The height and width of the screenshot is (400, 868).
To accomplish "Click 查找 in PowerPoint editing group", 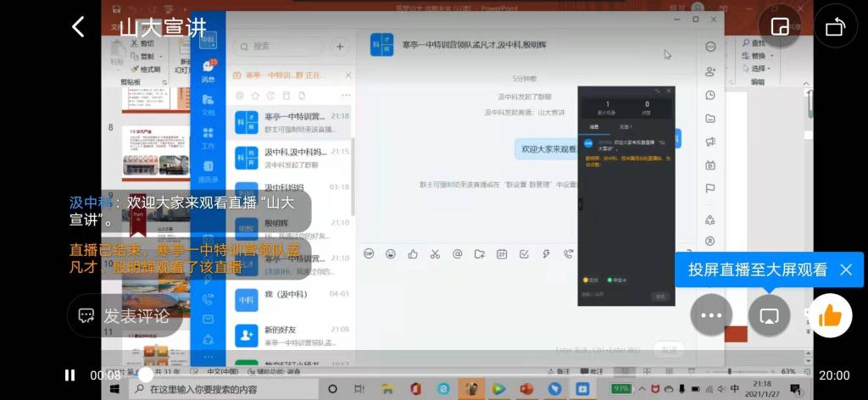I will (754, 43).
